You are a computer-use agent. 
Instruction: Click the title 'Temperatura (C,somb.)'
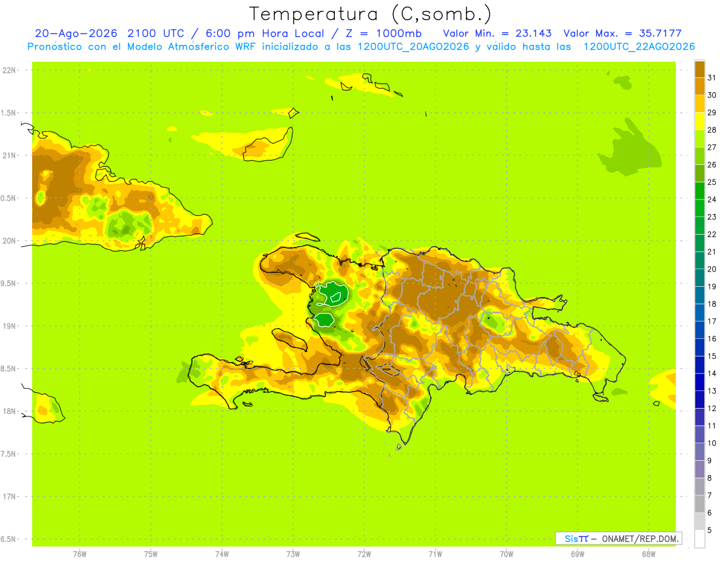point(371,14)
